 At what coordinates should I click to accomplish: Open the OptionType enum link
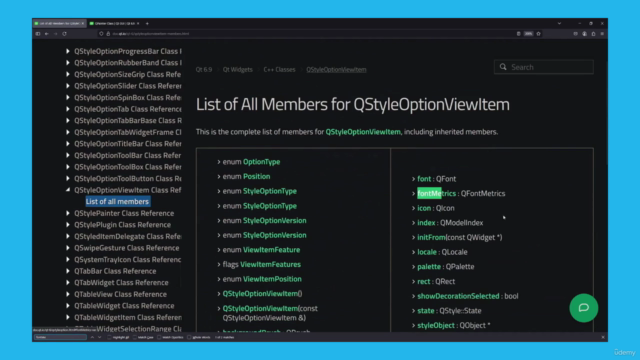pos(261,162)
